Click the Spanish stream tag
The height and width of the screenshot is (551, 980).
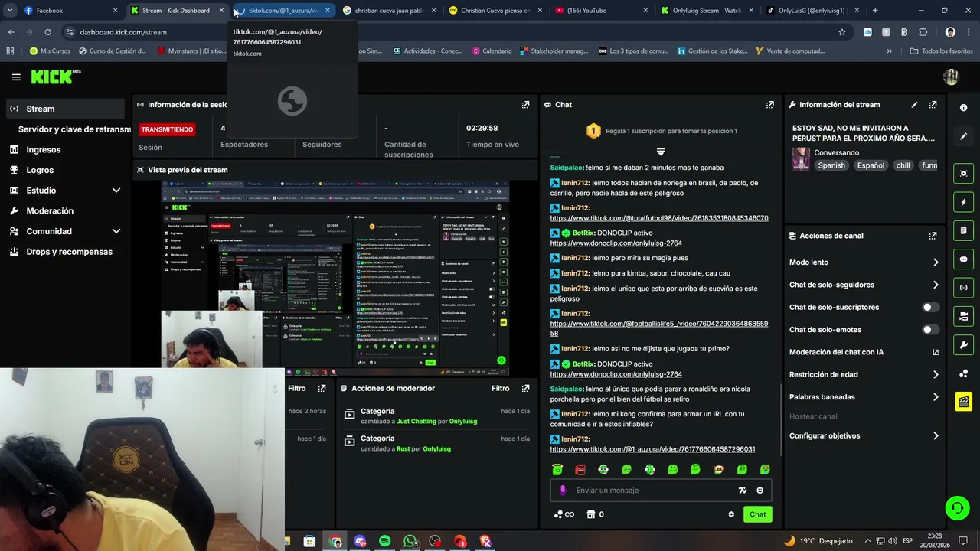pos(831,165)
